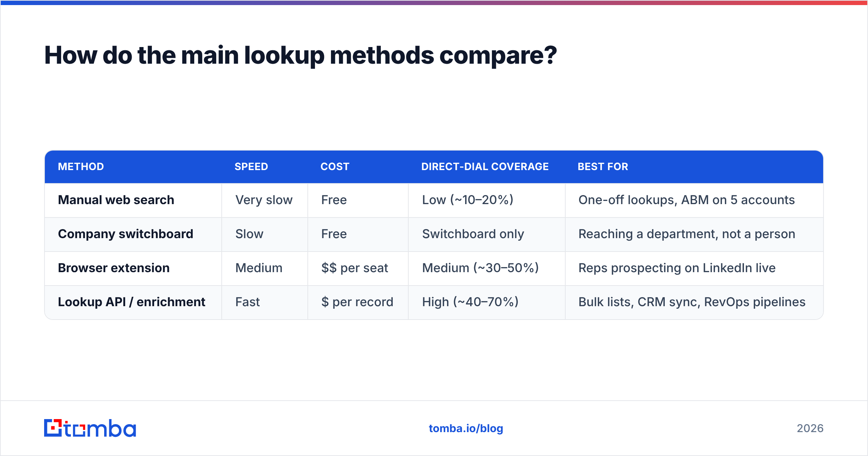
Task: Click the tomba logo
Action: click(x=90, y=428)
